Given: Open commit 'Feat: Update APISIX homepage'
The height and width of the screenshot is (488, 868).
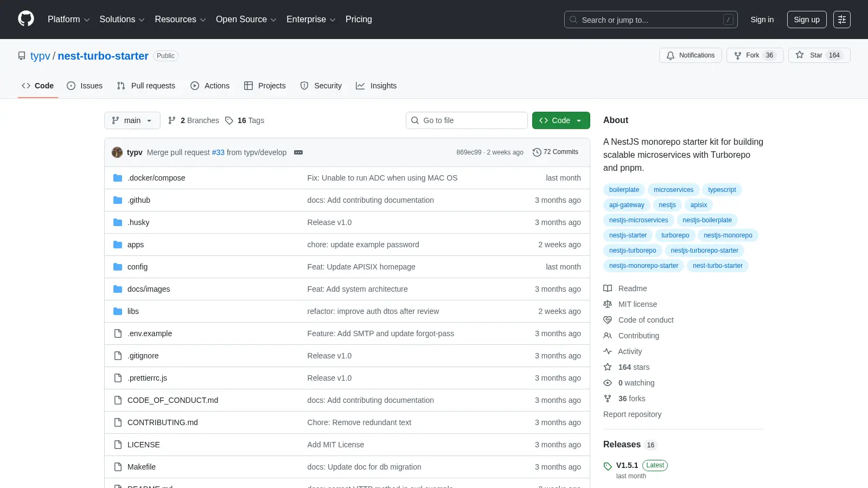Looking at the screenshot, I should pos(361,267).
